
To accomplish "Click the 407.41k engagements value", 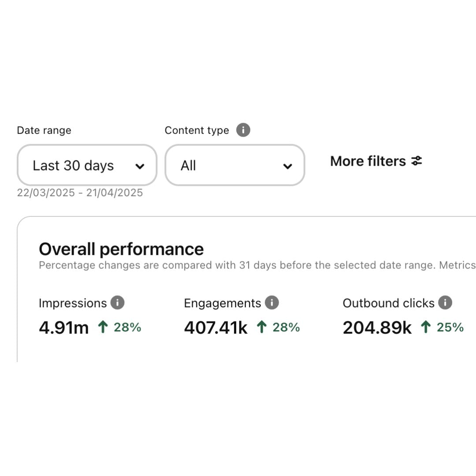I will [x=216, y=328].
